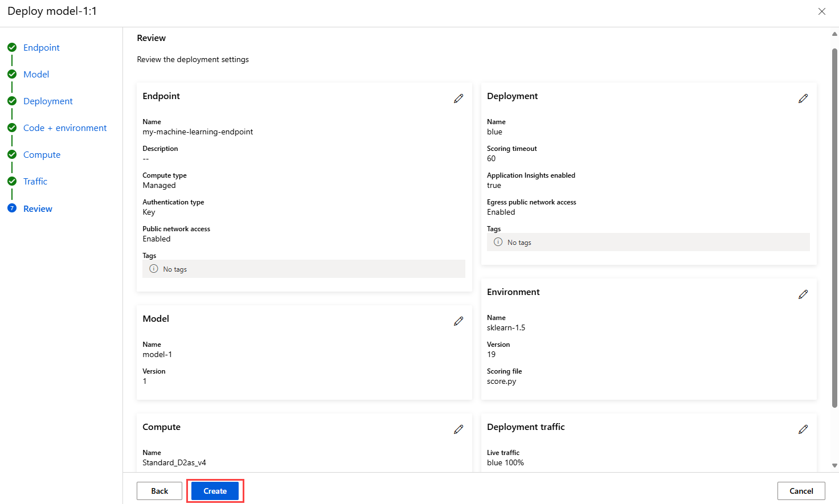The width and height of the screenshot is (839, 504).
Task: Click the info icon in Deployment tags
Action: pyautogui.click(x=498, y=242)
